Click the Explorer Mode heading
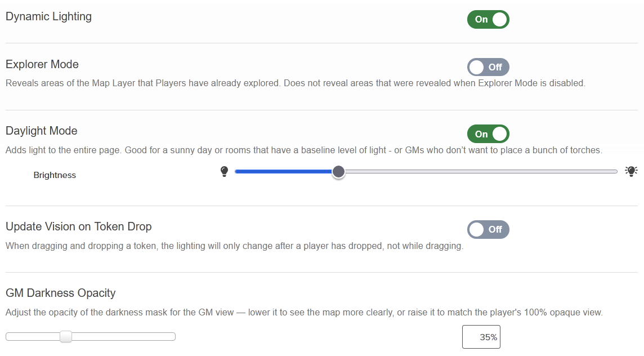 tap(42, 64)
